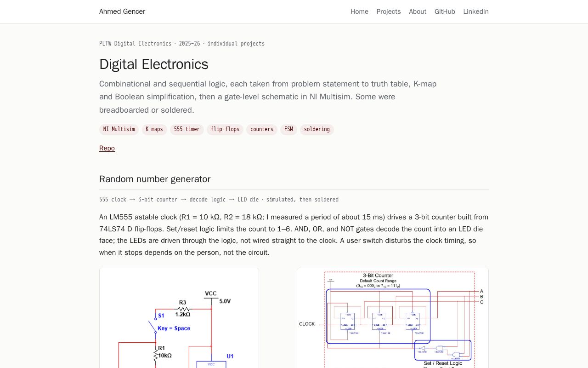Click the K-maps tag

[154, 129]
